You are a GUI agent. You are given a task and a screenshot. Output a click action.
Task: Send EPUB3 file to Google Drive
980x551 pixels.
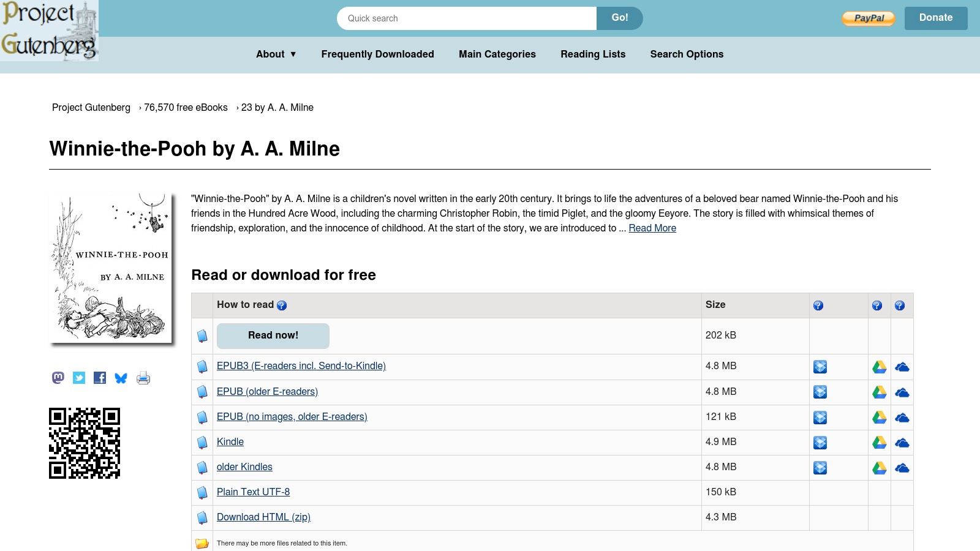point(880,367)
